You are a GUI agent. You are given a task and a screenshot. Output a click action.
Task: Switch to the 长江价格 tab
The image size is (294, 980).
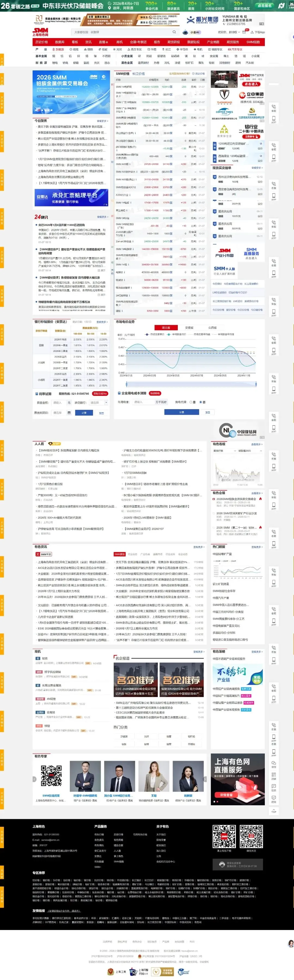(138, 74)
